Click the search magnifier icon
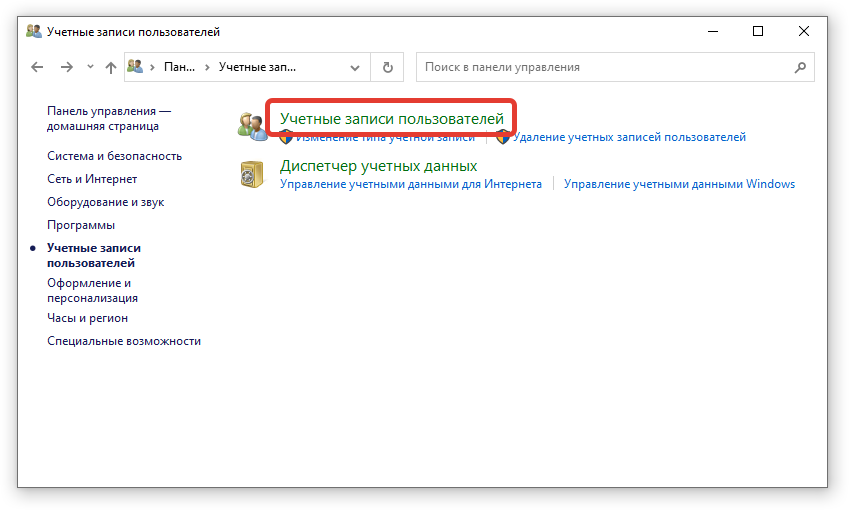The image size is (849, 510). (800, 67)
